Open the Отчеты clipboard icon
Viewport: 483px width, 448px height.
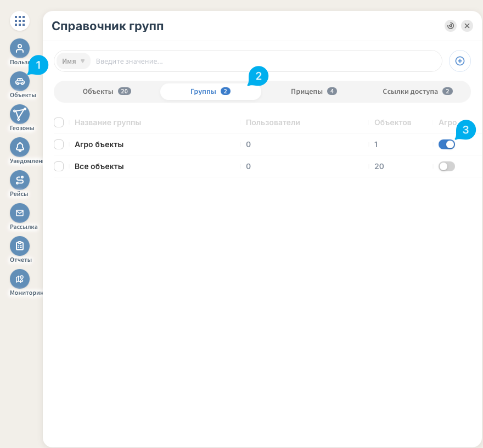[x=20, y=246]
